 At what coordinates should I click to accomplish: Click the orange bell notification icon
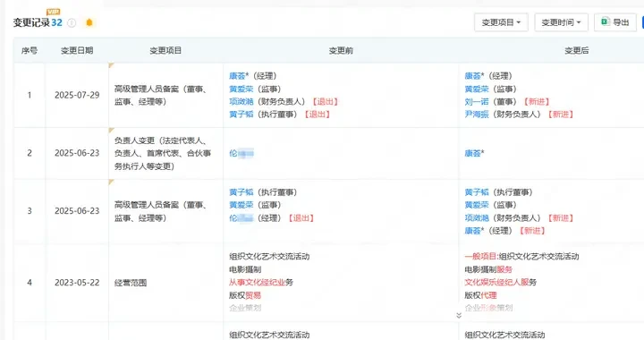(89, 22)
